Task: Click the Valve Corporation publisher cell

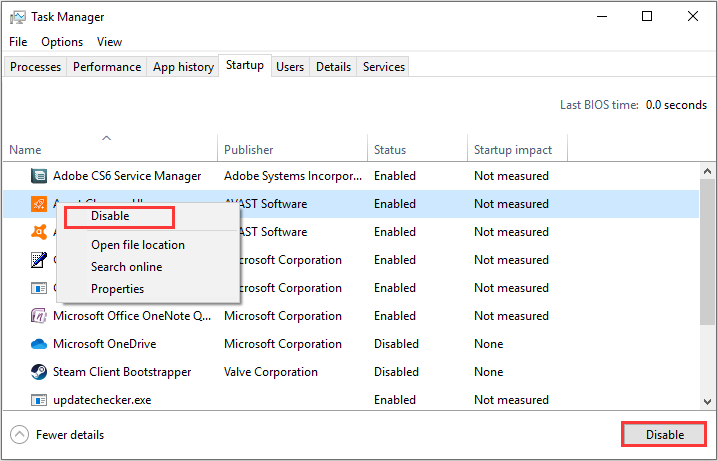Action: [271, 372]
